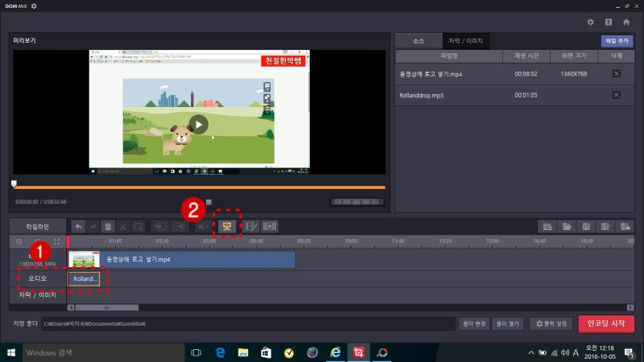Click the 타임라인 label button
Viewport: 644px width, 362px height.
[37, 227]
